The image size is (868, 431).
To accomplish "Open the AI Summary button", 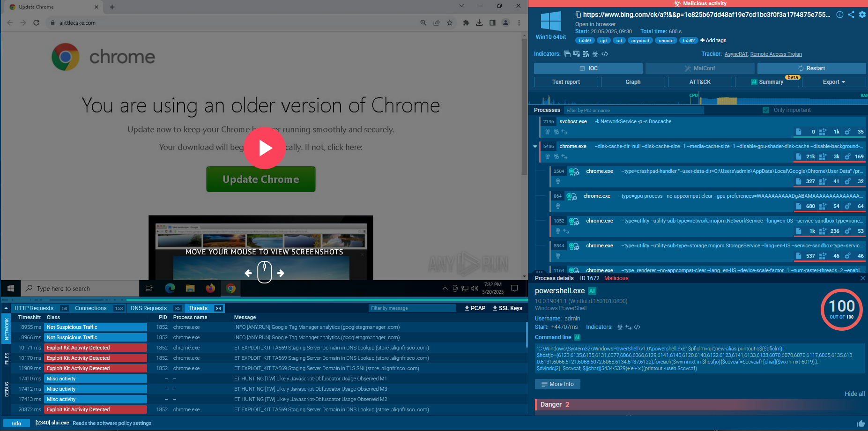I will click(767, 82).
